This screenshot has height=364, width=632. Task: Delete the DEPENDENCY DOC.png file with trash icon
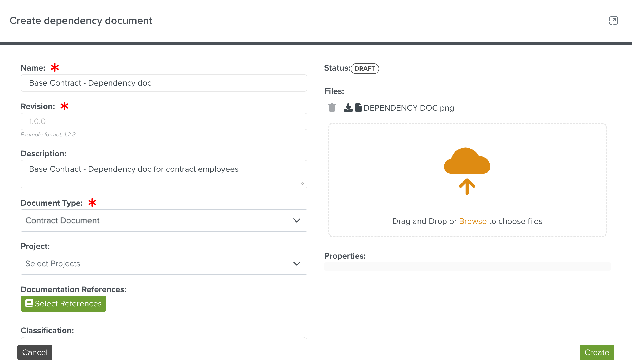pyautogui.click(x=332, y=107)
